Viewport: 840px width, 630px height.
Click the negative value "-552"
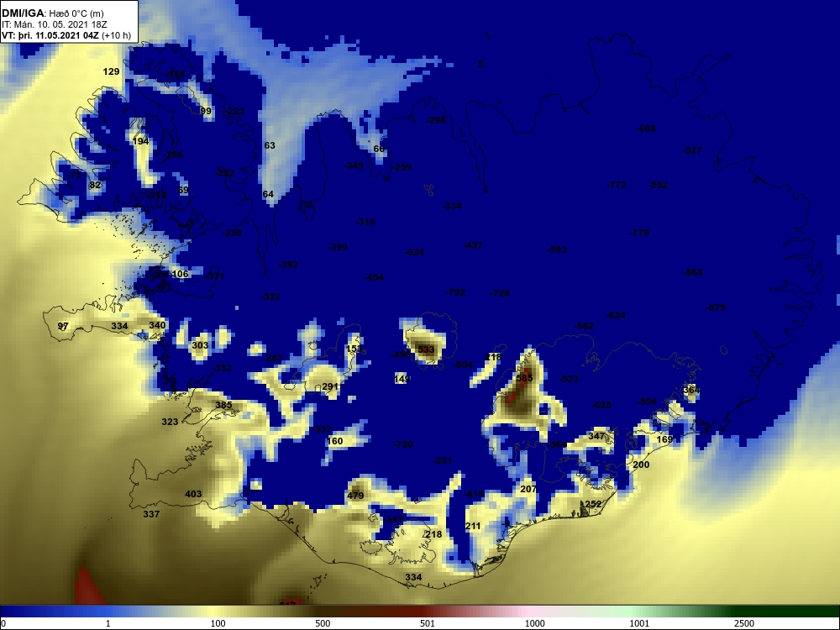click(659, 185)
